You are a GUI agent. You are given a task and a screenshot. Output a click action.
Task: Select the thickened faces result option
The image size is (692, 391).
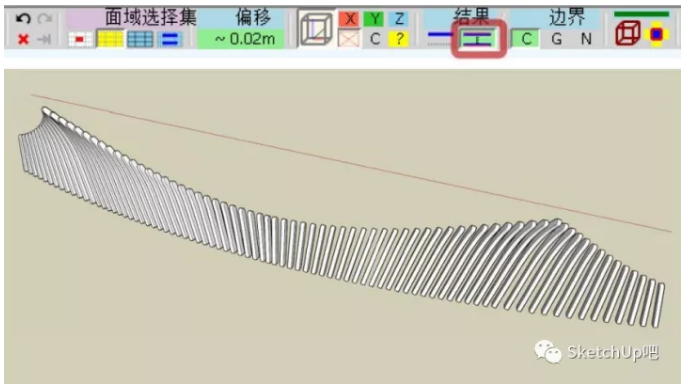(x=478, y=39)
